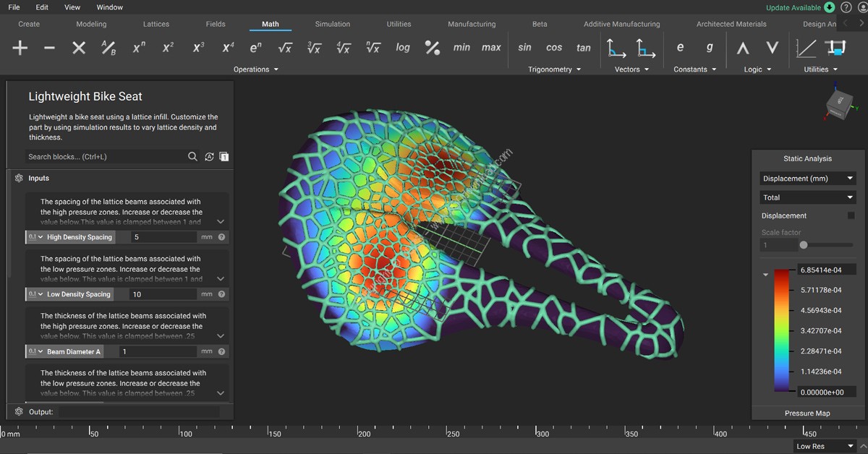Select the cos trigonometry icon

554,48
